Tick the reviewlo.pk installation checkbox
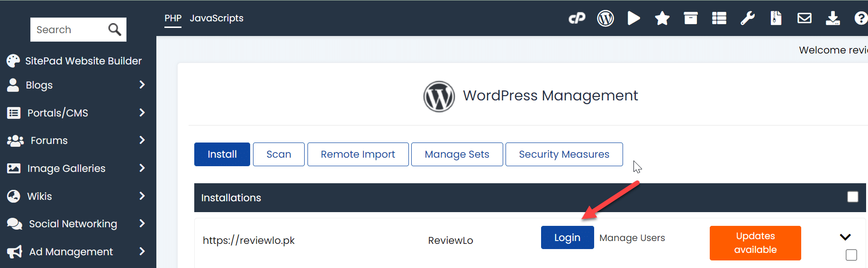Image resolution: width=868 pixels, height=268 pixels. coord(851,255)
